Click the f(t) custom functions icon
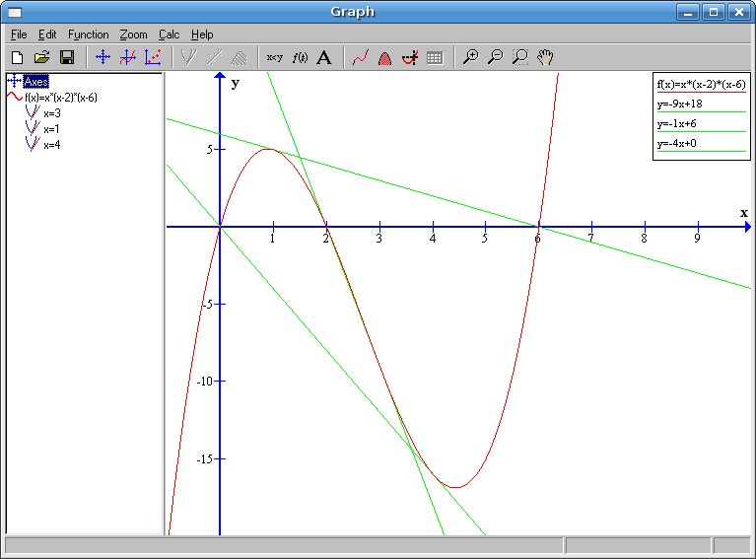Image resolution: width=756 pixels, height=559 pixels. [x=300, y=58]
